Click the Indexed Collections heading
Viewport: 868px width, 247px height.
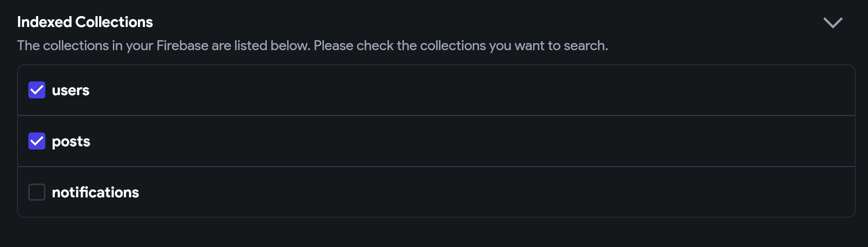pyautogui.click(x=85, y=22)
